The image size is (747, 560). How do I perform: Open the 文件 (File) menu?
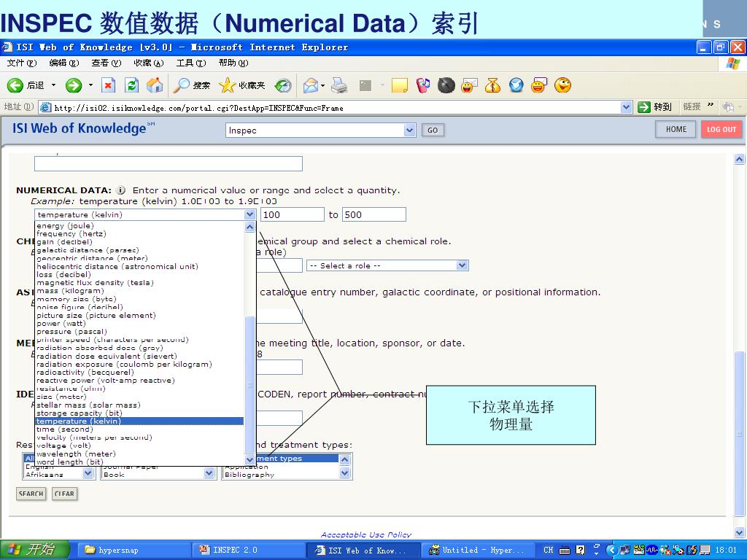pos(22,63)
